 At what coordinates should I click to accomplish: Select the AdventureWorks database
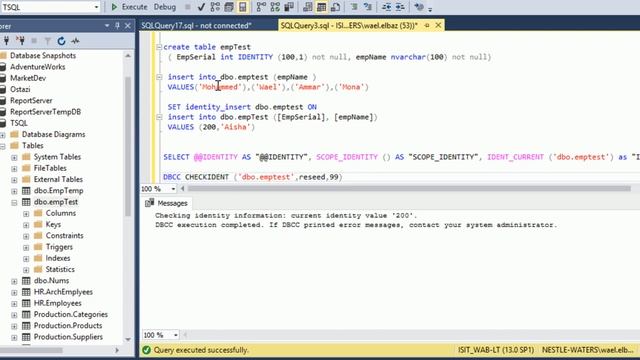pyautogui.click(x=38, y=67)
